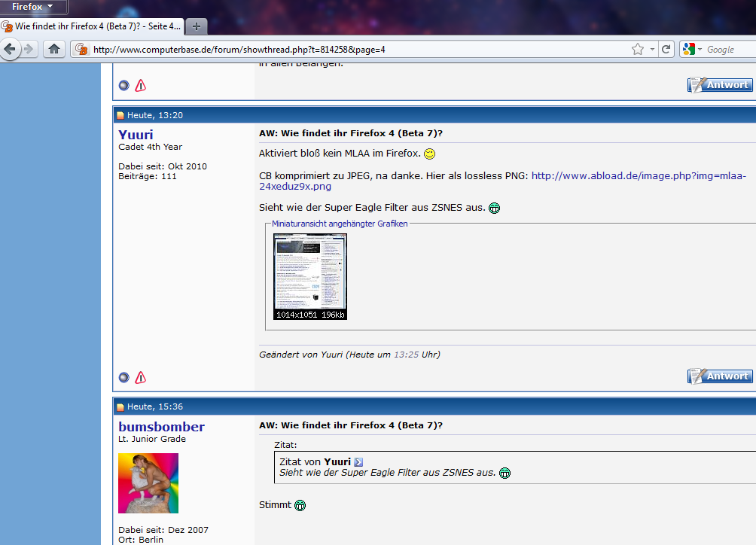
Task: Expand the address bar history dropdown
Action: (x=652, y=49)
